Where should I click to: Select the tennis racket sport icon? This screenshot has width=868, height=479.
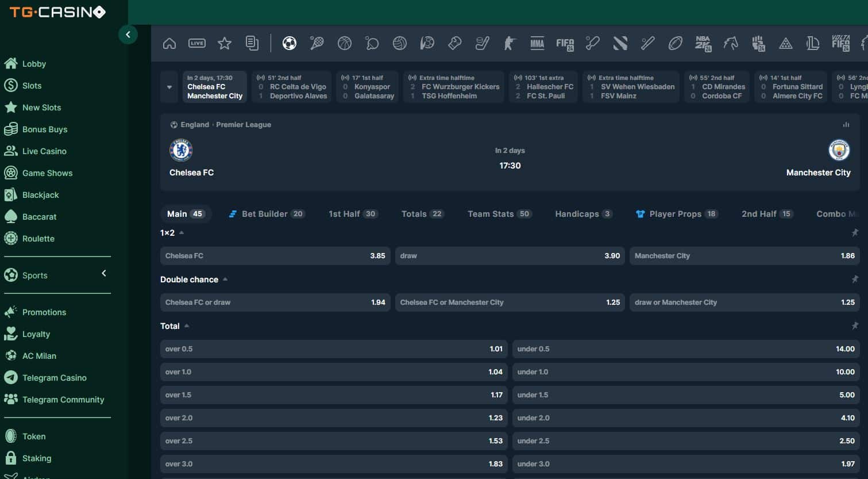[317, 43]
